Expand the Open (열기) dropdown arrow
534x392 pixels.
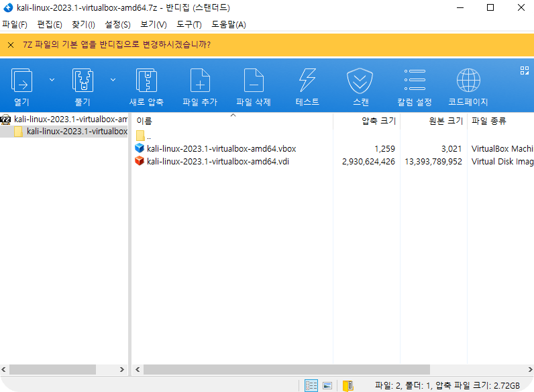[x=52, y=80]
